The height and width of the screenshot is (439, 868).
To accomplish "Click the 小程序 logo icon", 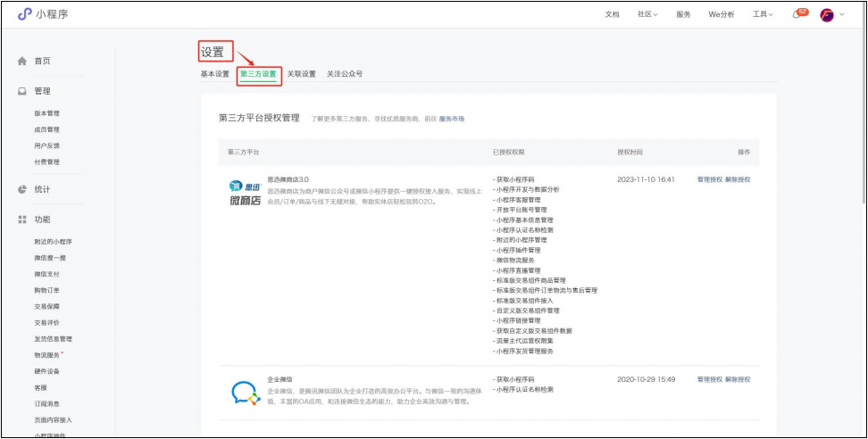I will [25, 14].
